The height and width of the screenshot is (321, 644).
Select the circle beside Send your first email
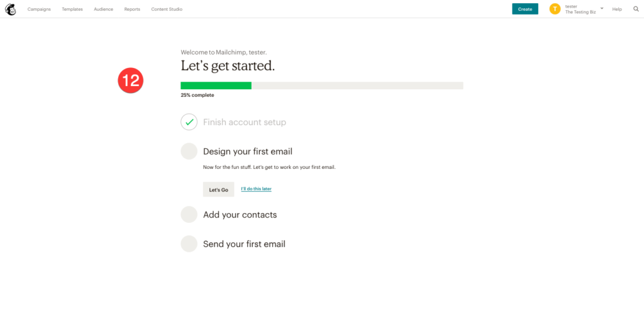point(189,244)
